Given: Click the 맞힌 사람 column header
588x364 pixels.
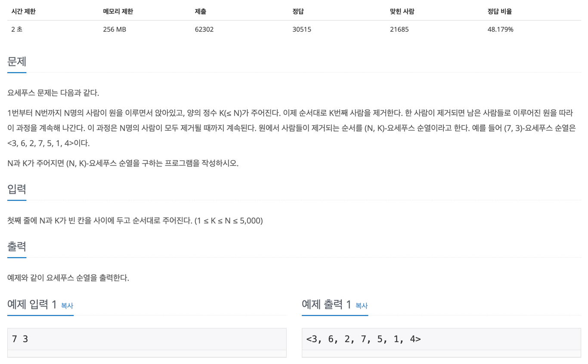Looking at the screenshot, I should [x=402, y=12].
